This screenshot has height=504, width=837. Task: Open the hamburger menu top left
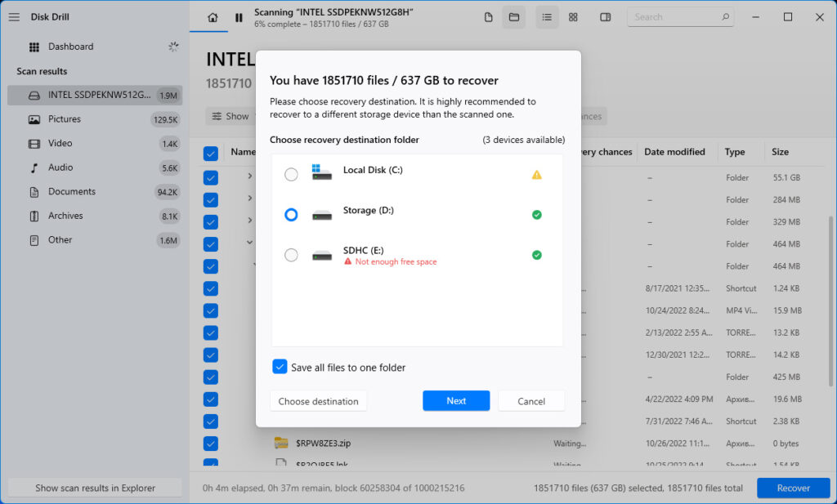(x=14, y=16)
